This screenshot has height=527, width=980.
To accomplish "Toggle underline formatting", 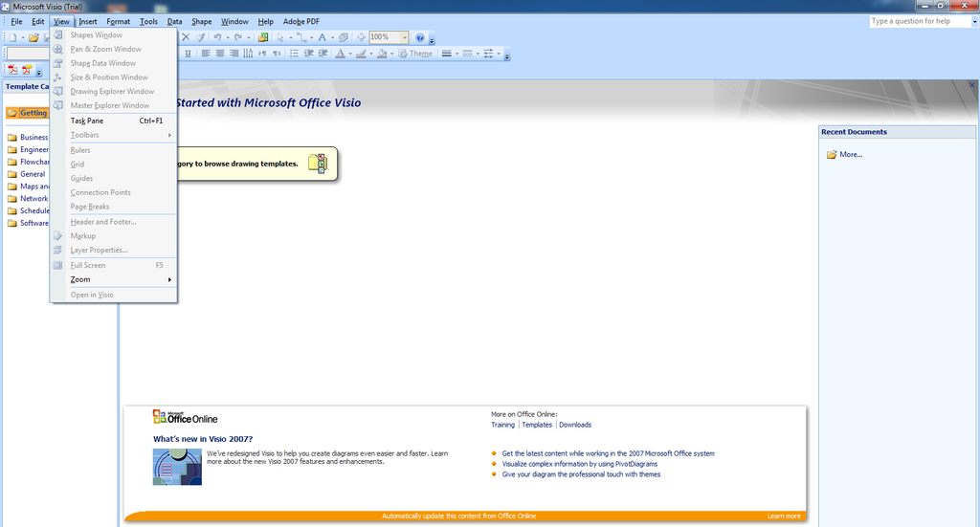I will pos(188,54).
